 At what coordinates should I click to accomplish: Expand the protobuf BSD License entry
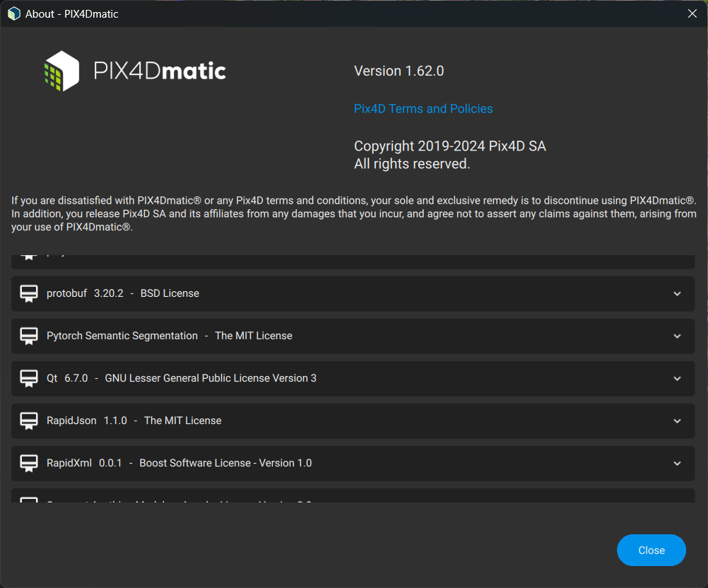click(676, 293)
